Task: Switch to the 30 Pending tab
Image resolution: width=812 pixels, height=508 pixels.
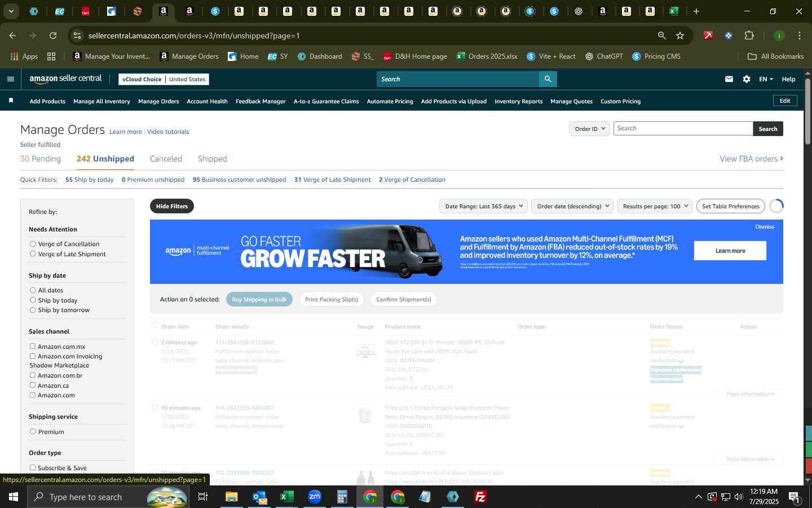Action: click(x=41, y=159)
